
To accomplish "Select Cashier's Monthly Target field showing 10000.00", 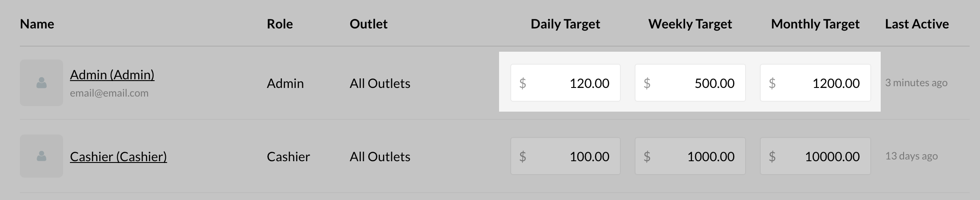I will tap(815, 156).
